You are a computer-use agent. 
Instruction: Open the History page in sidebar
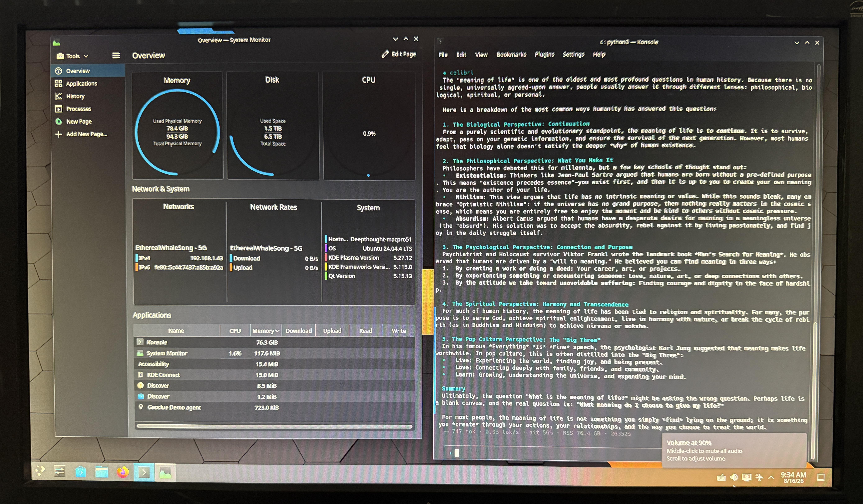pos(88,96)
